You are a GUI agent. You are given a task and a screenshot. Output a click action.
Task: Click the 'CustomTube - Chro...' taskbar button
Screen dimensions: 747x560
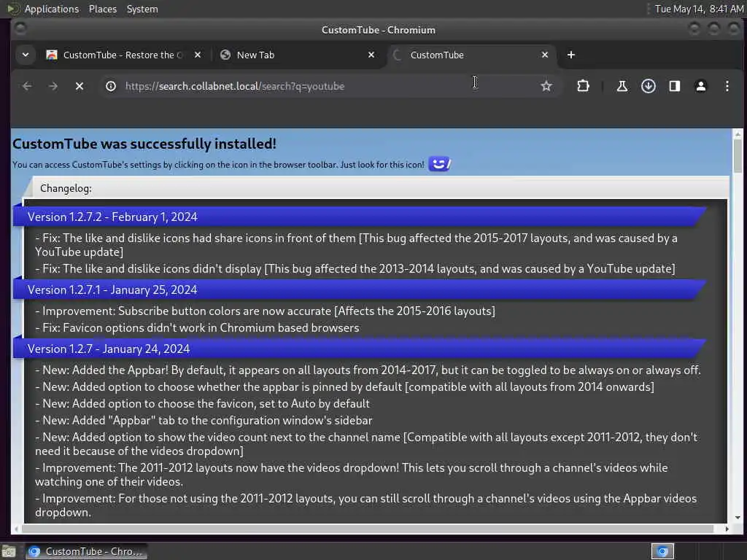click(86, 551)
